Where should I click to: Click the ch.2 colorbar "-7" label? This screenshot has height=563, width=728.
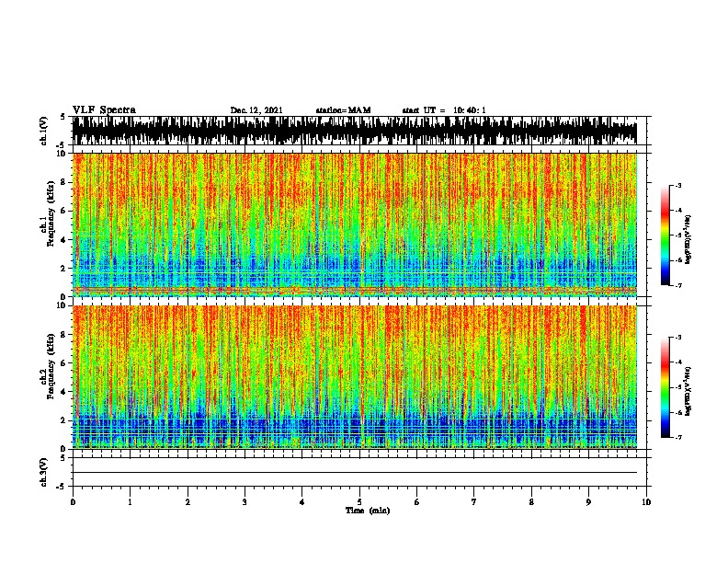coord(678,437)
